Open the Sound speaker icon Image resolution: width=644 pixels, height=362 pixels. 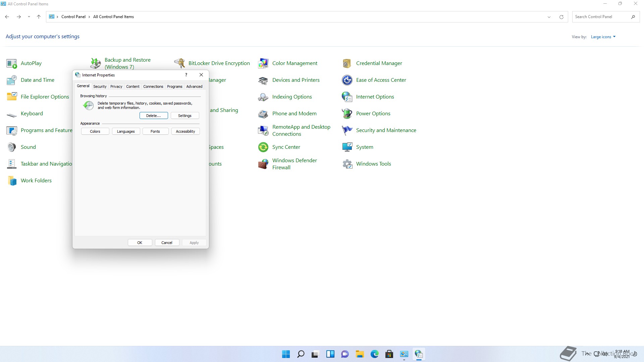pyautogui.click(x=12, y=147)
